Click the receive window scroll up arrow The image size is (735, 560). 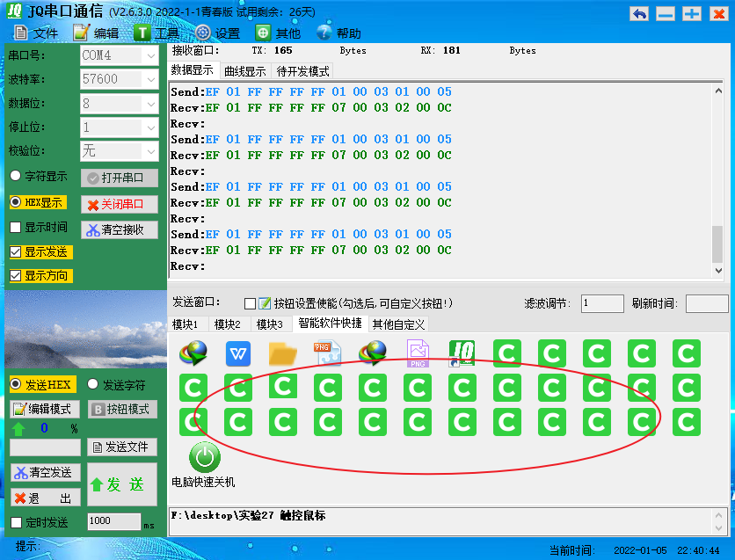(718, 91)
